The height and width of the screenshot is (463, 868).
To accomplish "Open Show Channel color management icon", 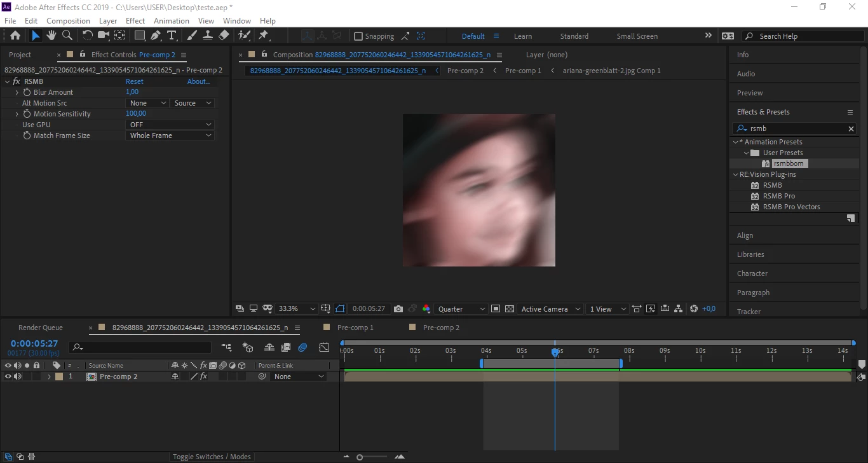I will tap(426, 308).
